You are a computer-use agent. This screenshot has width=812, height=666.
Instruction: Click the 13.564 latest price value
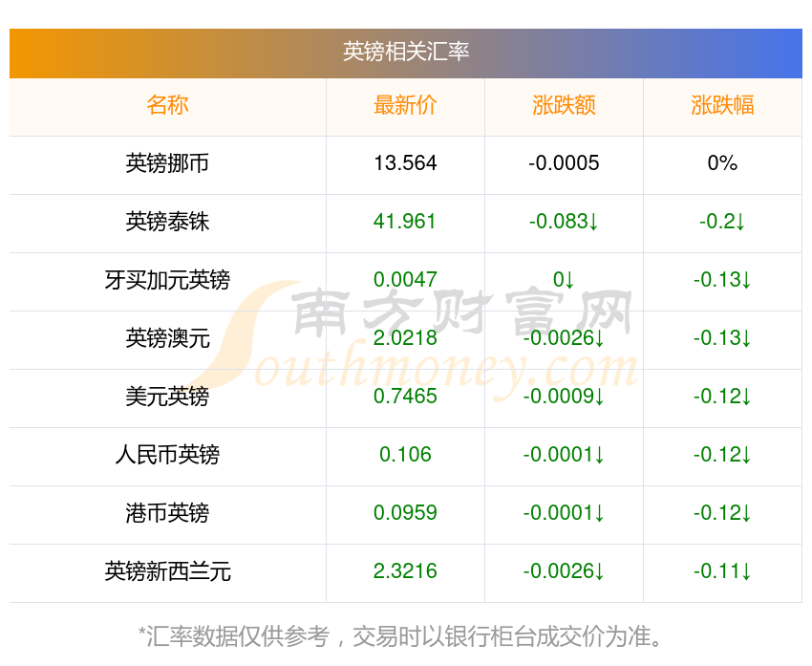(405, 163)
